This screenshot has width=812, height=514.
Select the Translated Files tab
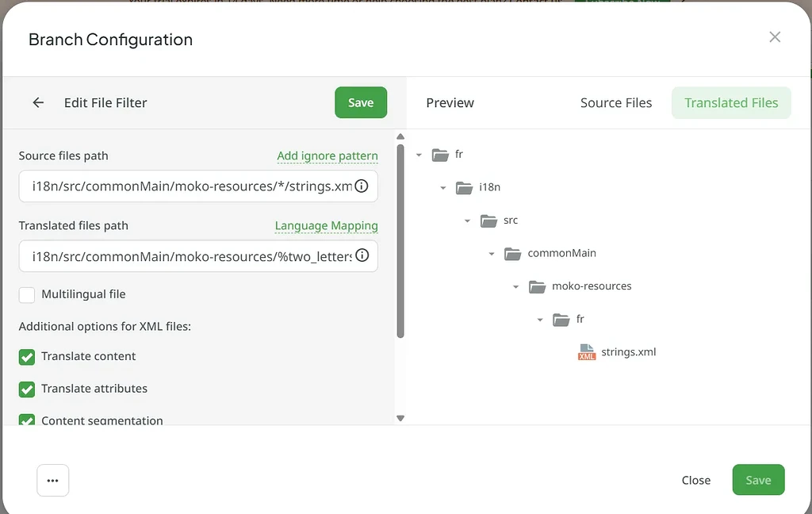(730, 102)
